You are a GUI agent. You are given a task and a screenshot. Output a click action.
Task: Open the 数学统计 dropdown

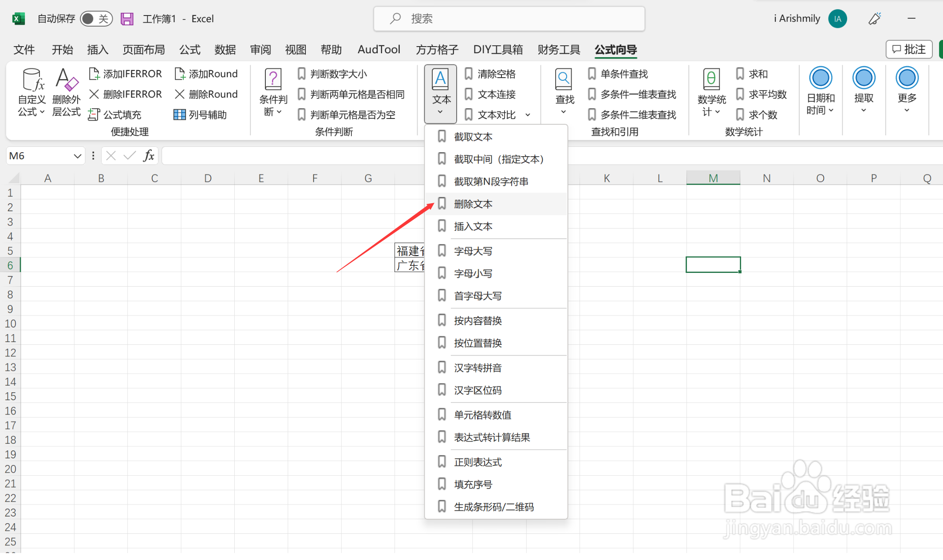coord(711,92)
